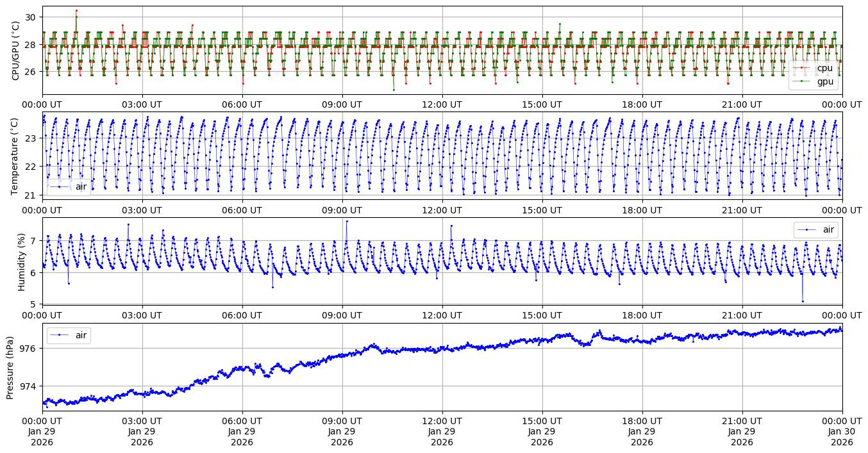Select the Pressure (hPa) y-axis label
This screenshot has width=868, height=453.
point(11,367)
